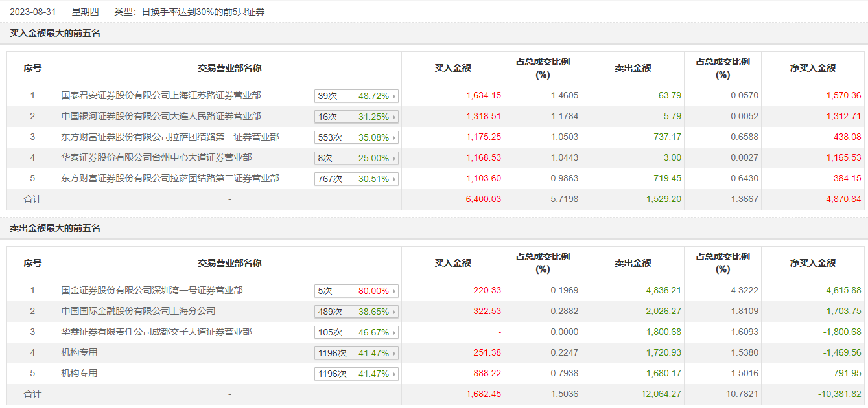Select ratio value 5.7198
The image size is (868, 408).
(565, 199)
